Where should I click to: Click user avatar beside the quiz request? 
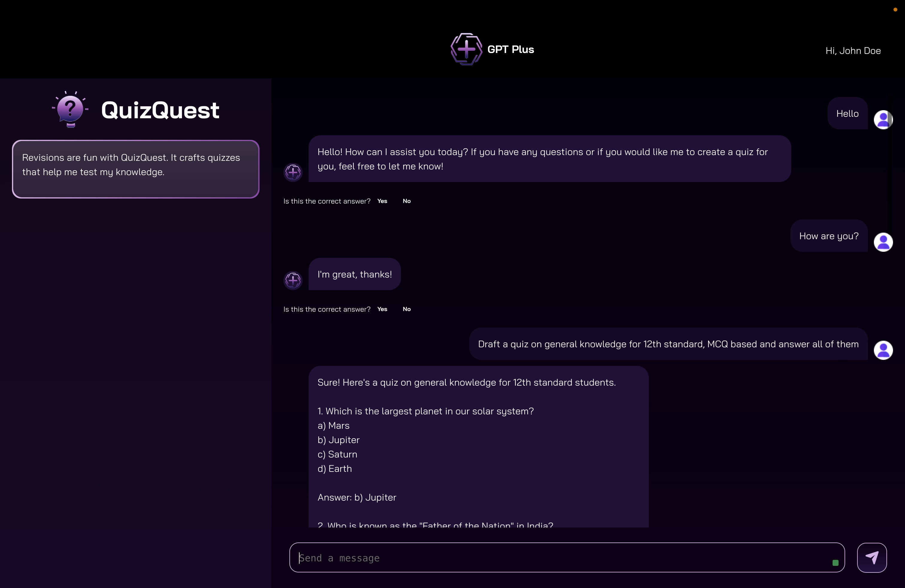[883, 350]
